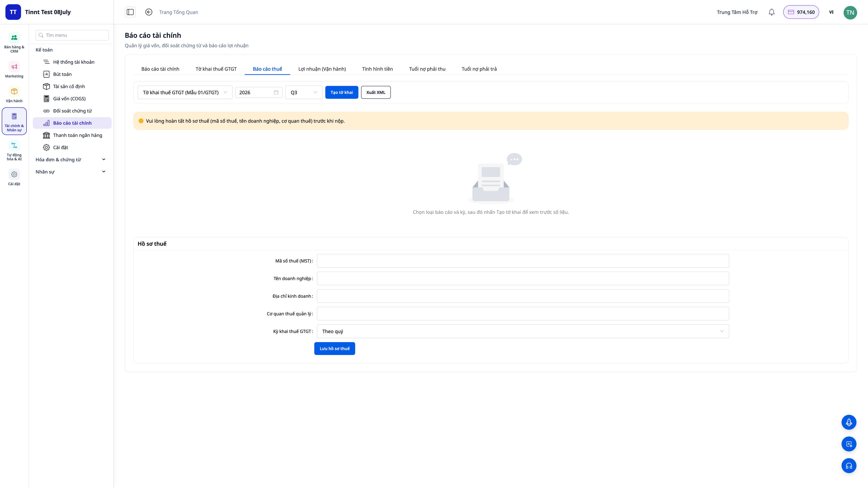Screen dimensions: 868x488
Task: Click Lưu hồ sơ thuế button
Action: click(x=335, y=348)
